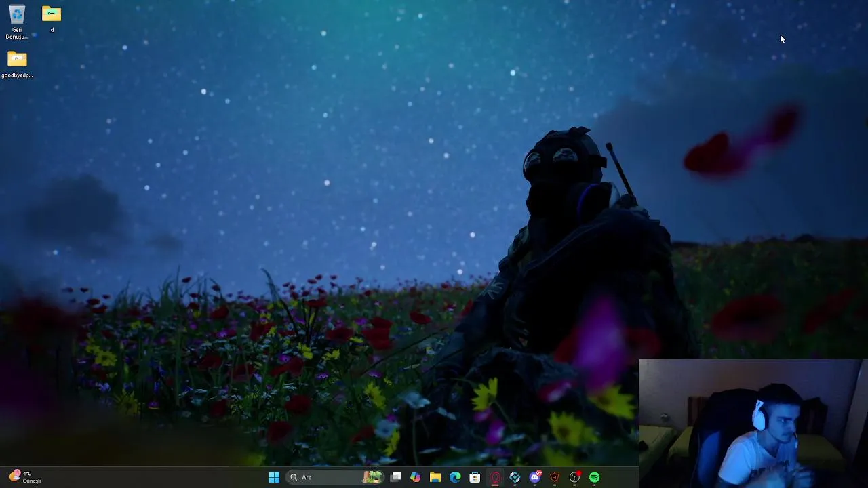Switch to Opera GX browser on taskbar

click(495, 477)
